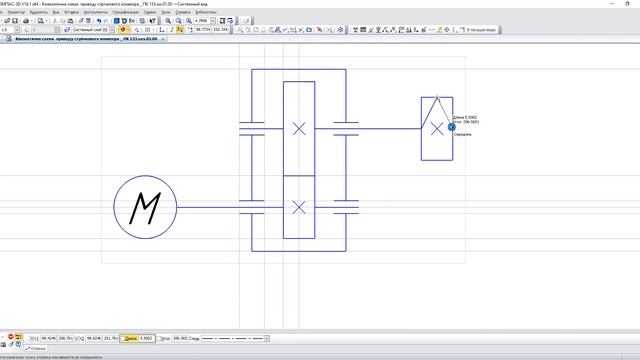Image resolution: width=640 pixels, height=360 pixels.
Task: Click the third magnifier zoom icon
Action: click(x=189, y=21)
